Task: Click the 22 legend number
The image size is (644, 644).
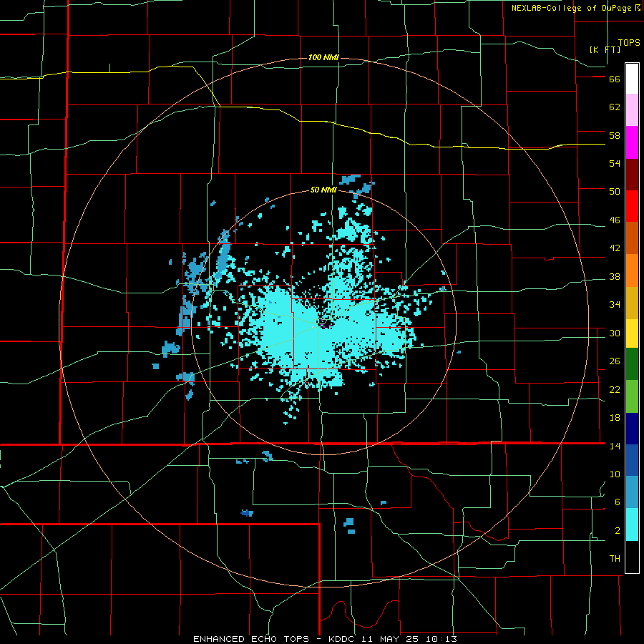Action: [615, 389]
